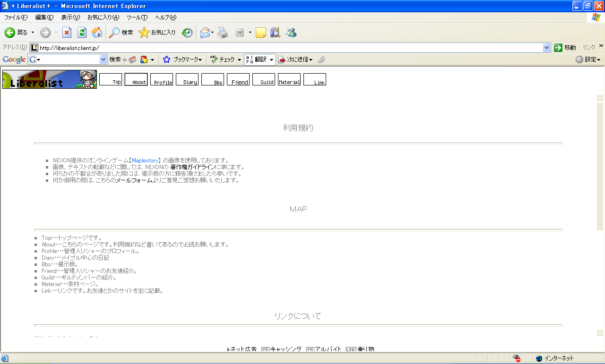Click the アルバイト footer link

(x=328, y=349)
